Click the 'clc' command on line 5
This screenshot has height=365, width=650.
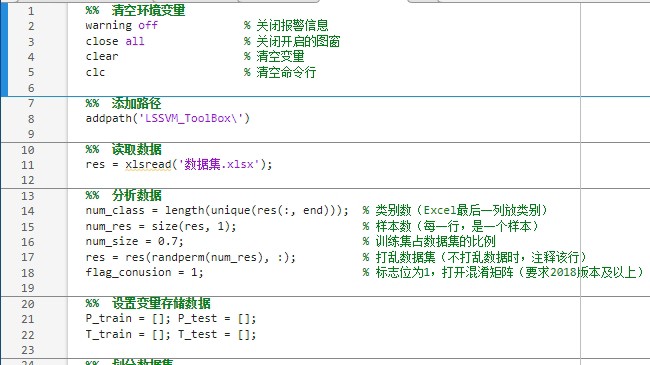point(95,72)
